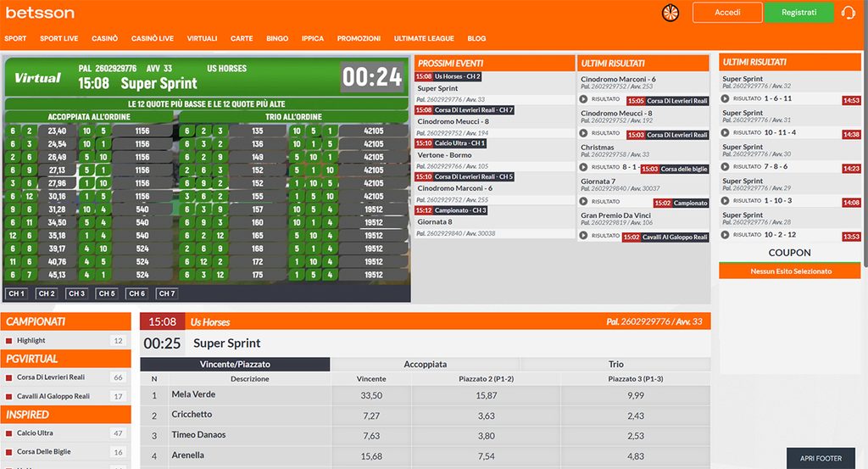Viewport: 868px width, 469px height.
Task: Open upcoming event Corsa Di Levrieri Reali - CH 7
Action: [x=465, y=110]
